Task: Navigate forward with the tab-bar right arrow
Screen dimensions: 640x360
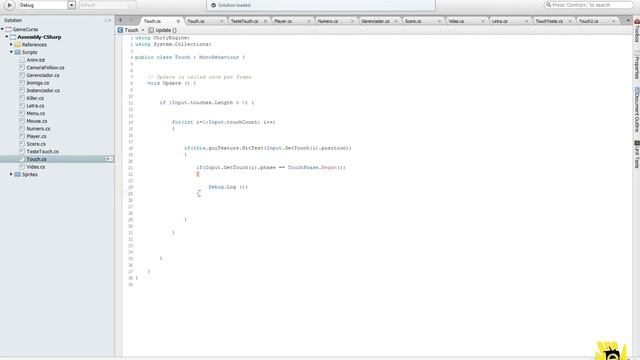Action: [131, 20]
